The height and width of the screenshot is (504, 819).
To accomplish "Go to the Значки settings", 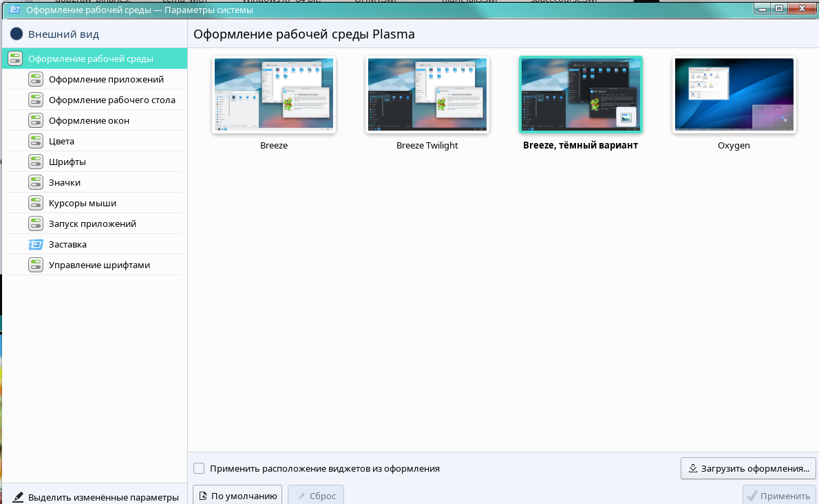I will click(x=95, y=182).
